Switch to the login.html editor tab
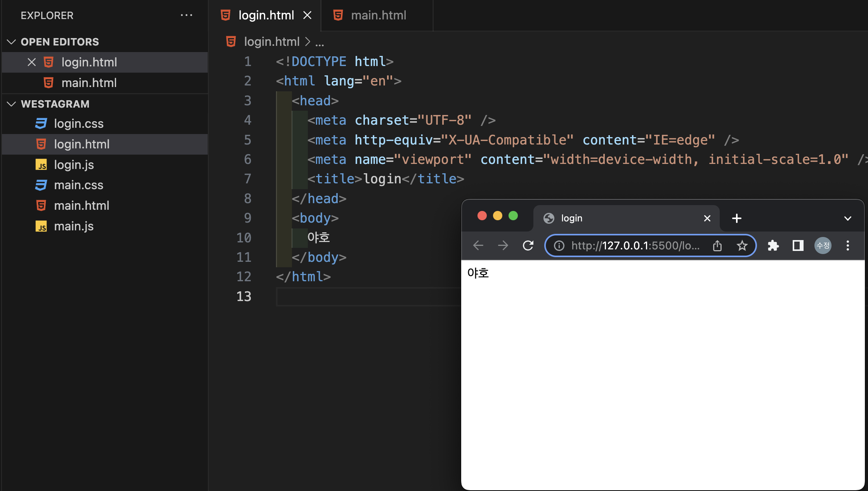This screenshot has height=491, width=868. tap(266, 15)
